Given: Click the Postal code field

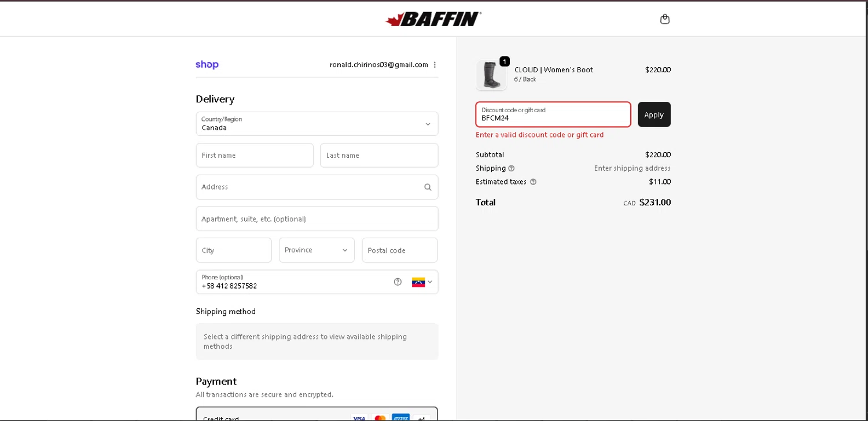Looking at the screenshot, I should click(400, 250).
